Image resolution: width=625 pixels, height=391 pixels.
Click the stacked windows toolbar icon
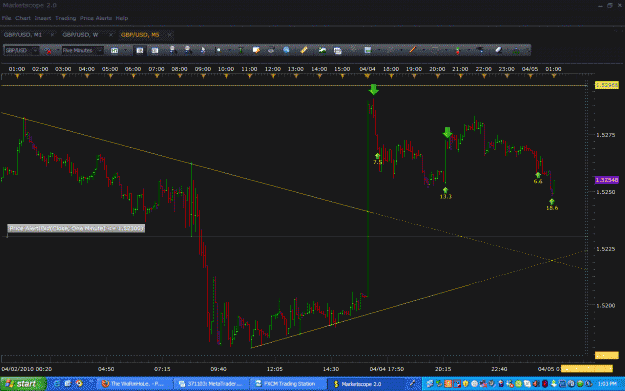pos(338,51)
